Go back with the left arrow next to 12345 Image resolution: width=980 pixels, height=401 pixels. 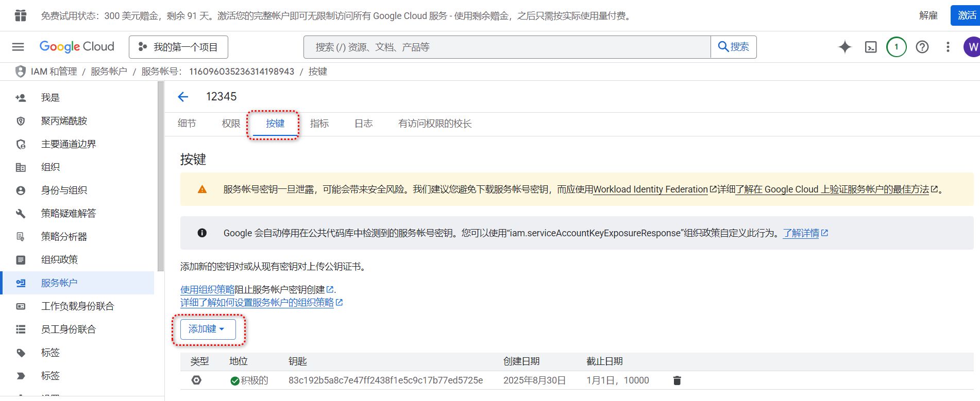point(183,97)
